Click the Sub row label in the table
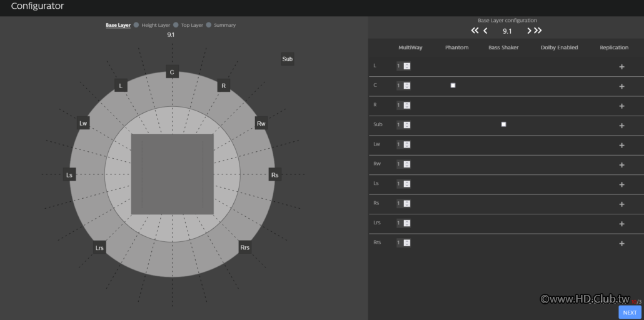644x320 pixels. coord(378,124)
